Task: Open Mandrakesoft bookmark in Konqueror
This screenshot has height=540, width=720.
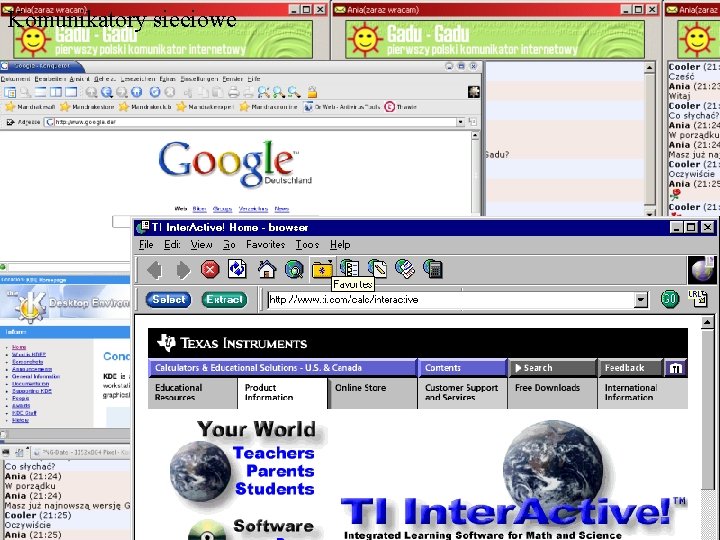Action: pos(30,107)
